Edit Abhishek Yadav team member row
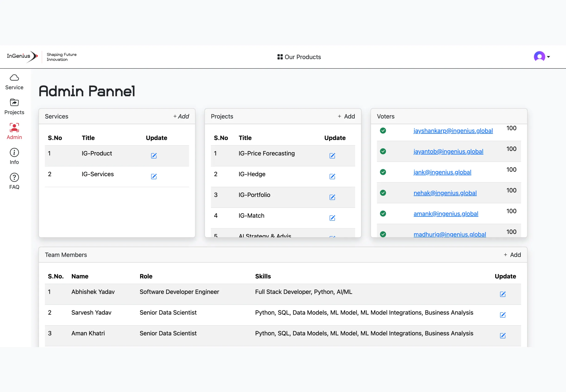The height and width of the screenshot is (392, 566). pos(503,294)
